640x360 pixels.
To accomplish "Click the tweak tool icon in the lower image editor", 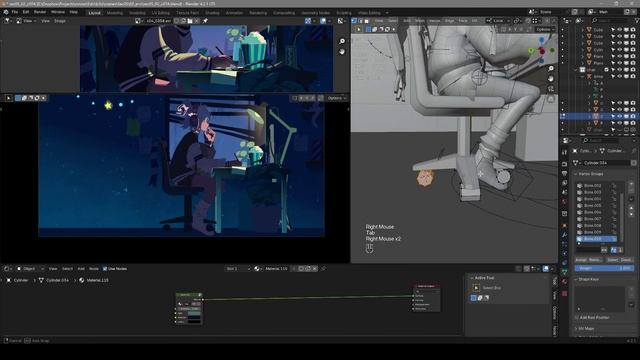I will [9, 98].
